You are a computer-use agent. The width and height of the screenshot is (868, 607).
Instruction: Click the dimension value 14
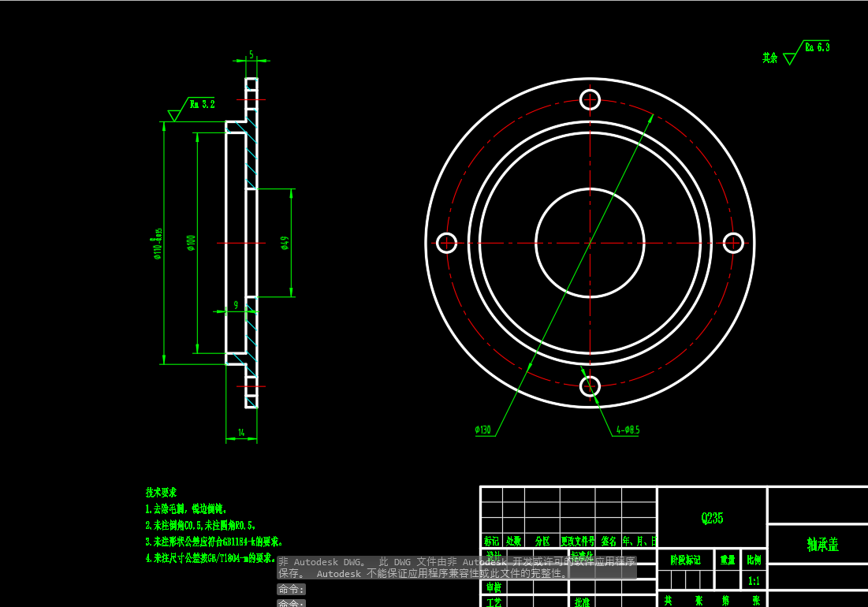click(241, 432)
